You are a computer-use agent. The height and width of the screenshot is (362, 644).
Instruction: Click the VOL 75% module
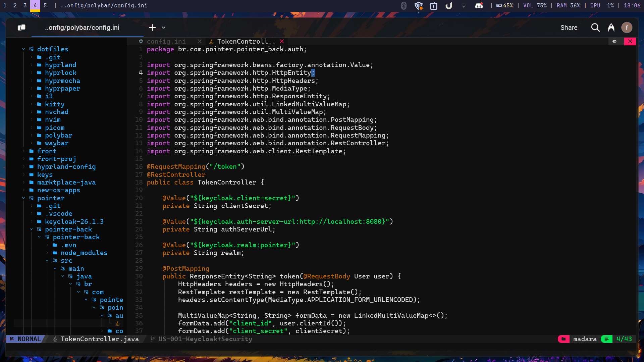click(535, 6)
